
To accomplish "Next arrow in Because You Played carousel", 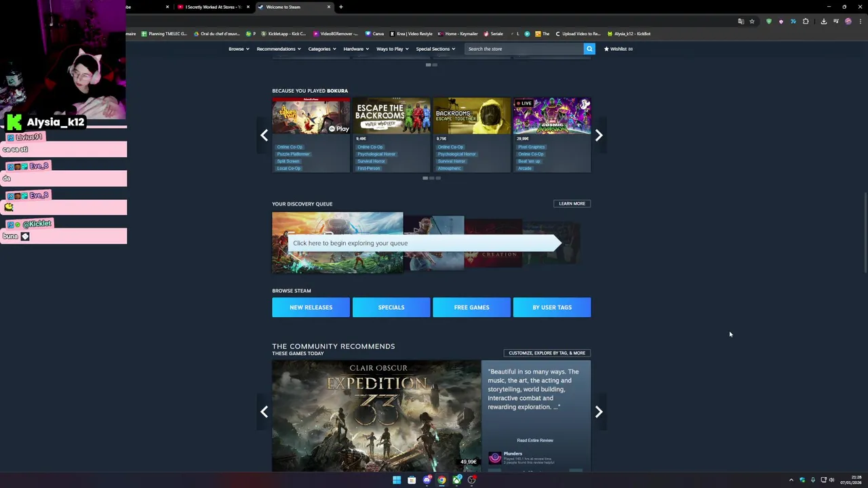I will coord(599,136).
